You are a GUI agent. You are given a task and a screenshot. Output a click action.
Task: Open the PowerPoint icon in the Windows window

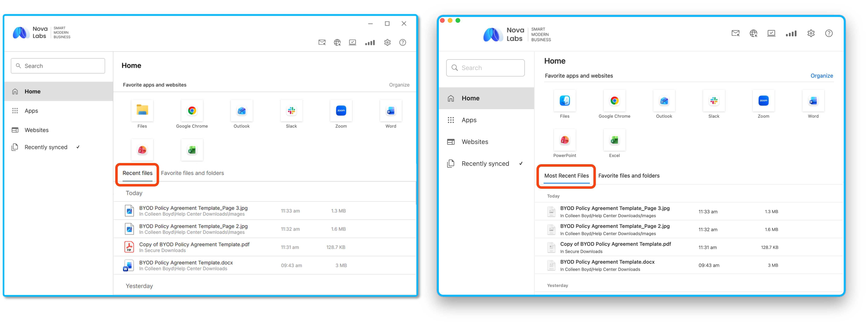pyautogui.click(x=142, y=150)
